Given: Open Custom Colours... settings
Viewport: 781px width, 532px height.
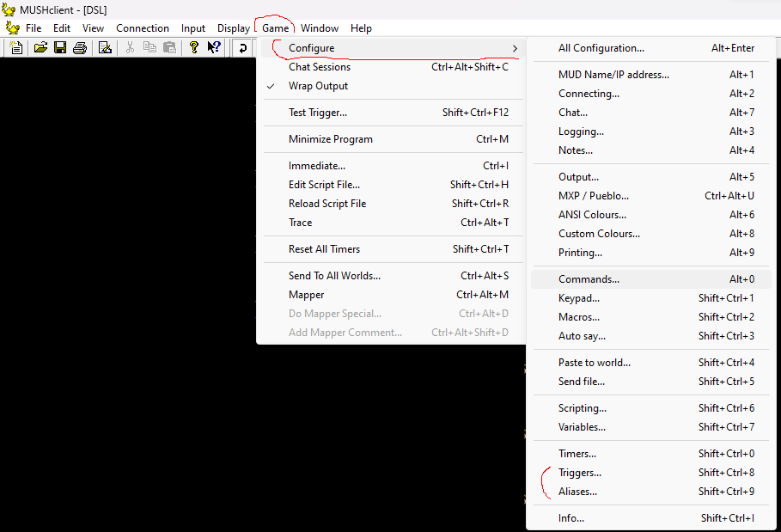Looking at the screenshot, I should click(651, 234).
